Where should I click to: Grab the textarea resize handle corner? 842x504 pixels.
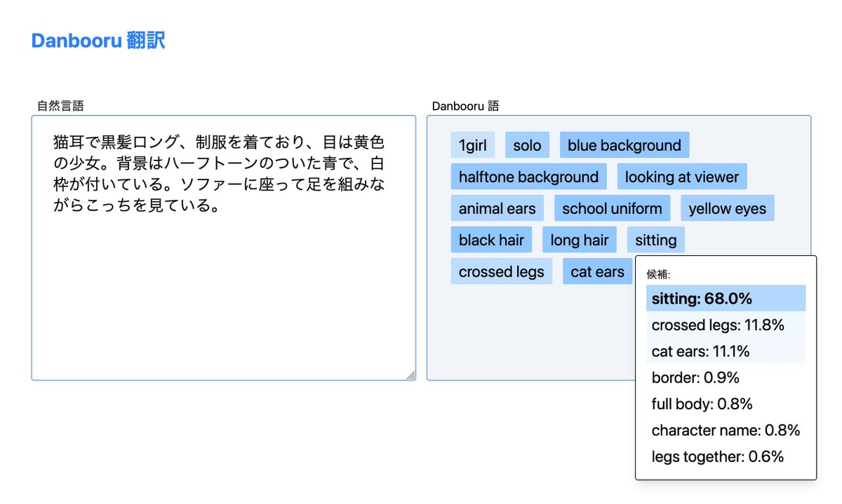pyautogui.click(x=410, y=376)
